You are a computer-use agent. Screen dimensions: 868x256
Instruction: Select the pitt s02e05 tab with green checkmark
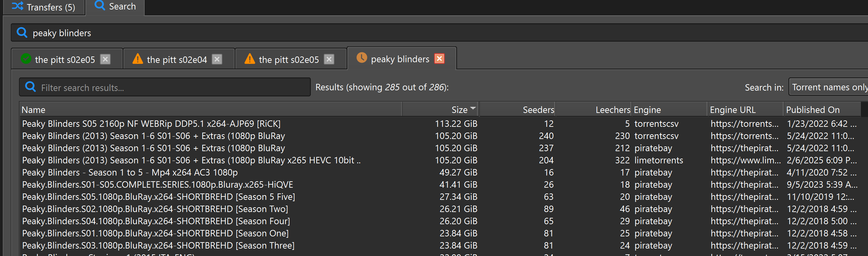click(x=67, y=59)
